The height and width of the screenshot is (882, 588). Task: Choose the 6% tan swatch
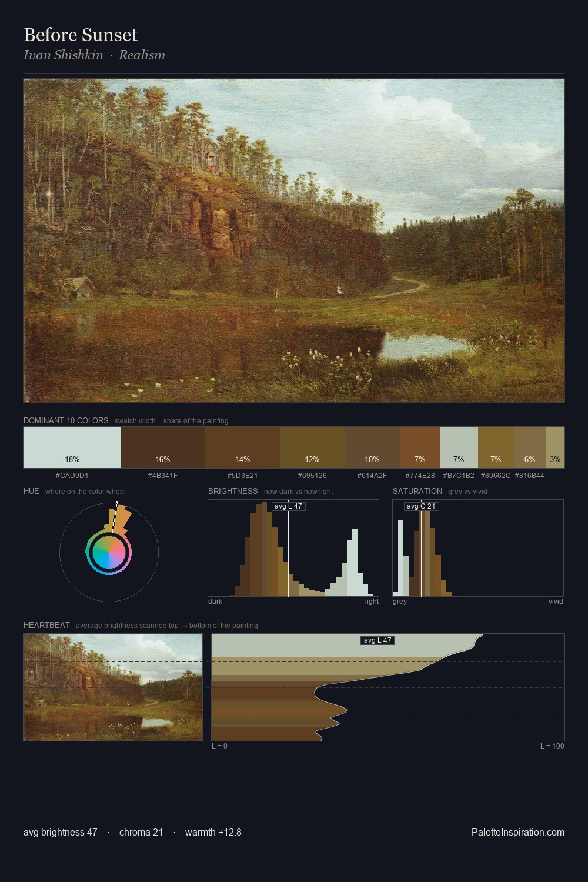click(x=530, y=447)
